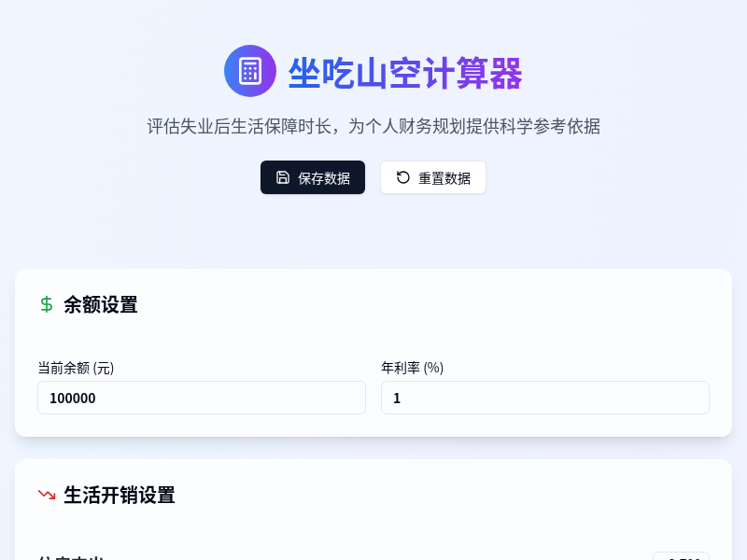Click the 年利率 (%) label
Screen dimensions: 747x560
tap(412, 368)
